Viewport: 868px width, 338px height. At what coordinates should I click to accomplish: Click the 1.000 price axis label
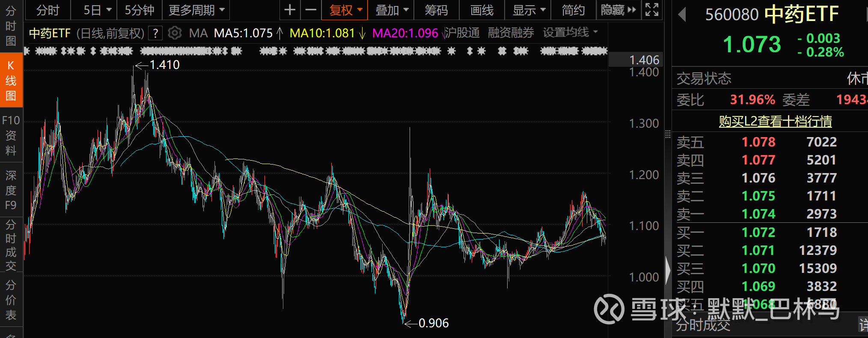644,277
